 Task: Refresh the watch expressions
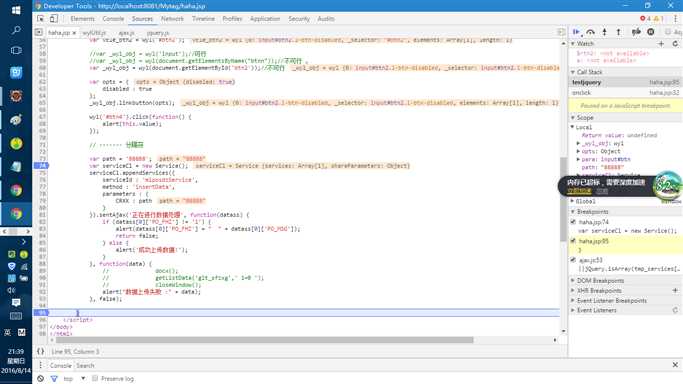675,44
